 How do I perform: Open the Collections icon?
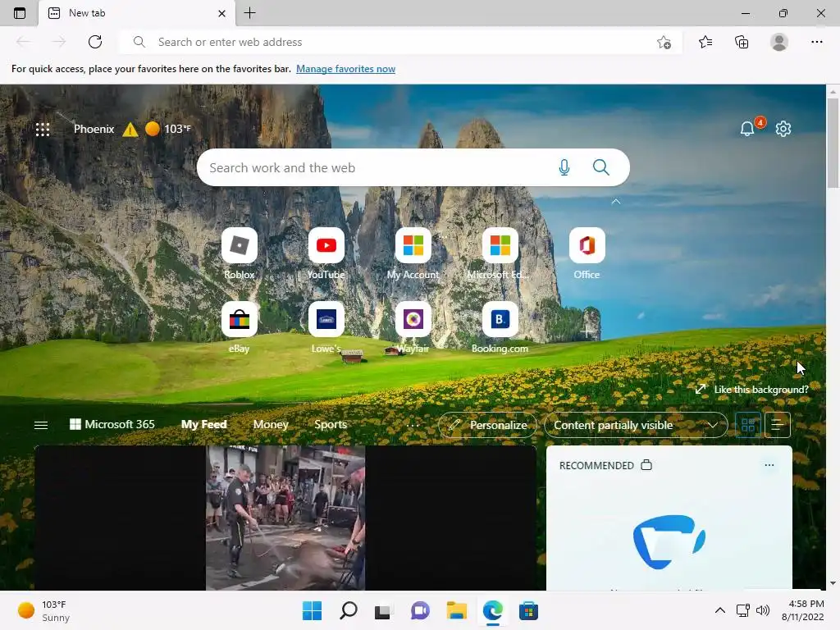pos(742,42)
